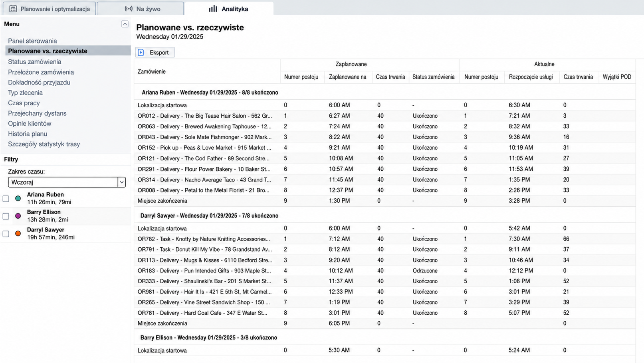
Task: Select order OR333 Shaulinski's Bar
Action: click(204, 281)
